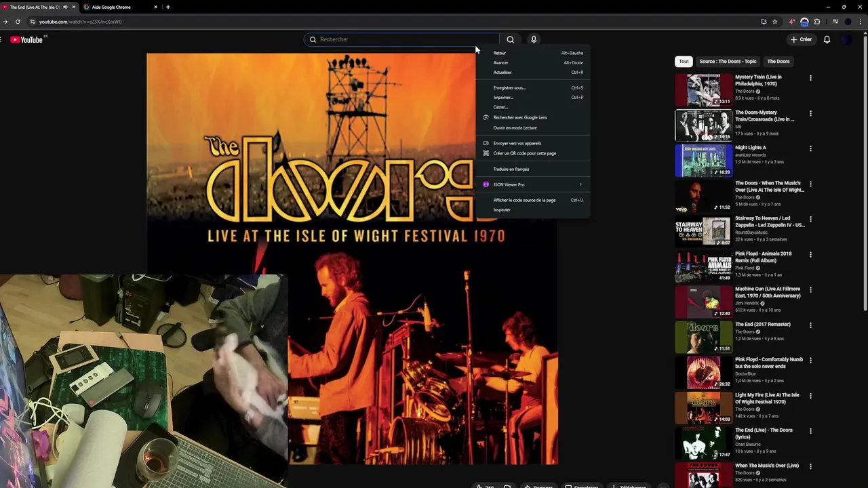Open options for Night Lights A video

(810, 148)
